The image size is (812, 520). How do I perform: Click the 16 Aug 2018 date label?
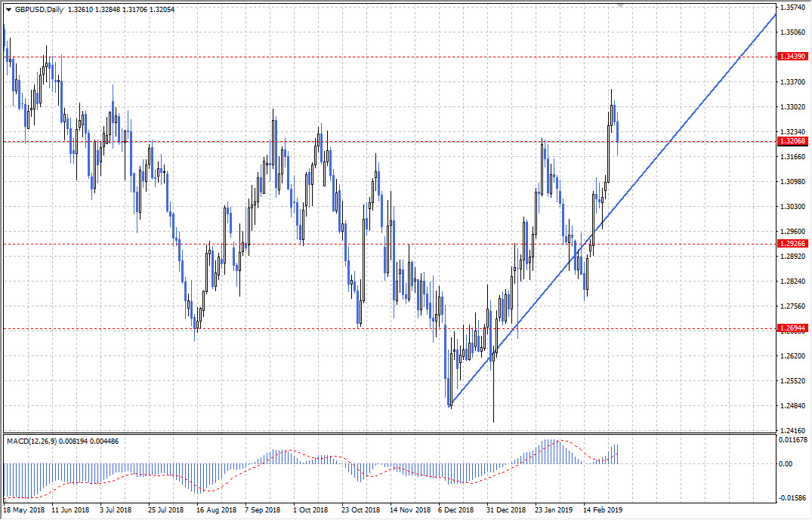216,509
